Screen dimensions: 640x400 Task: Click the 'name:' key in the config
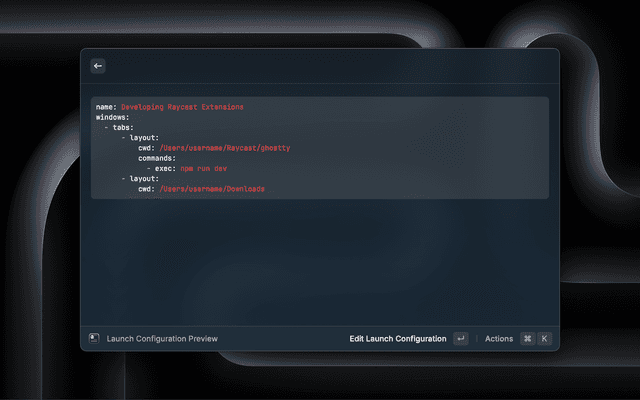106,106
